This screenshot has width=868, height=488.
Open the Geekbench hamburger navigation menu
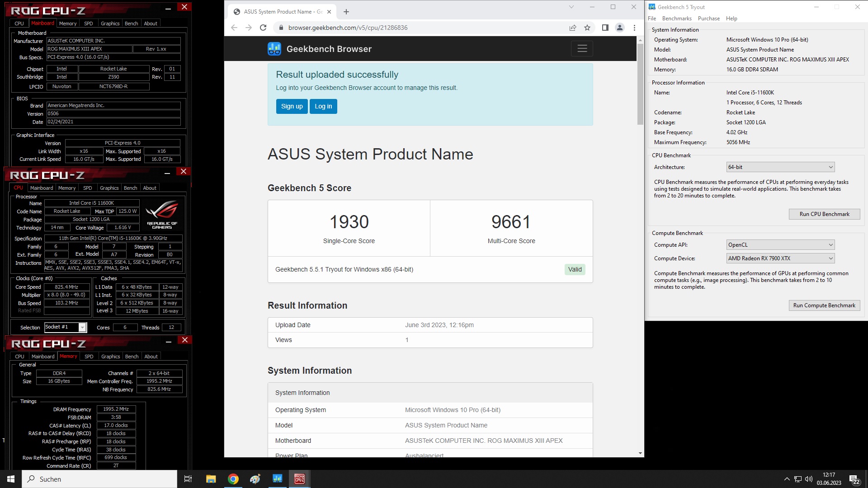[x=582, y=48]
